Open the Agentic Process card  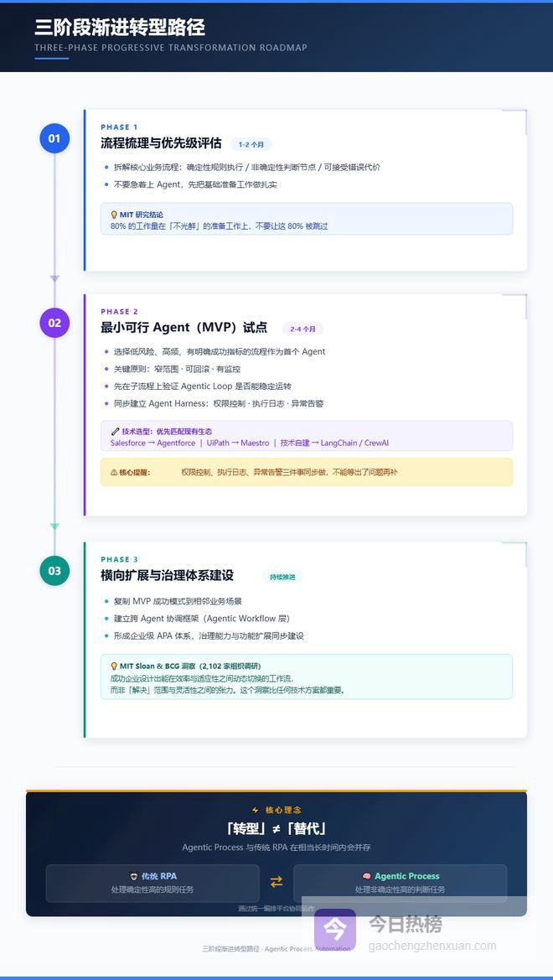click(x=400, y=883)
